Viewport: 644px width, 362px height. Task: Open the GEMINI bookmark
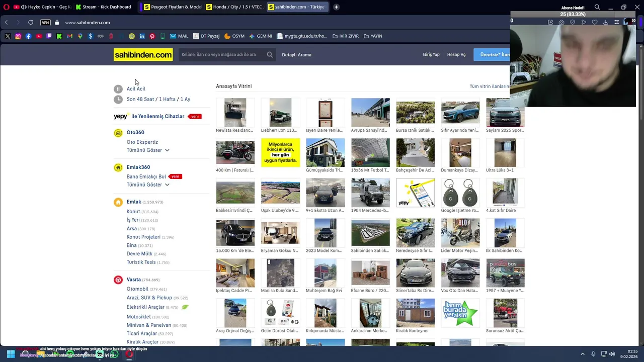[x=260, y=36]
